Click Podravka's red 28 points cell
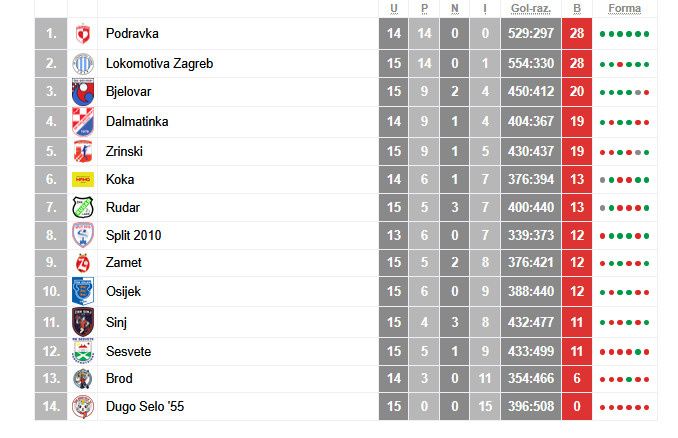This screenshot has width=678, height=438. (x=577, y=34)
